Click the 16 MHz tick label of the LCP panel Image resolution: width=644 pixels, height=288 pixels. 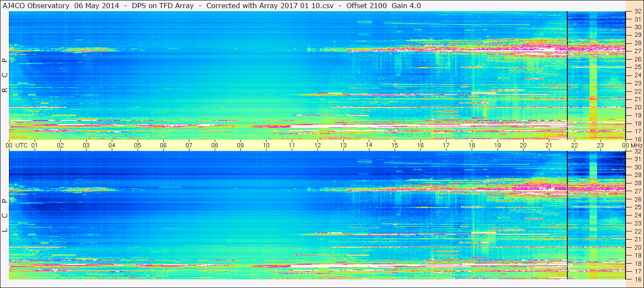click(x=638, y=279)
